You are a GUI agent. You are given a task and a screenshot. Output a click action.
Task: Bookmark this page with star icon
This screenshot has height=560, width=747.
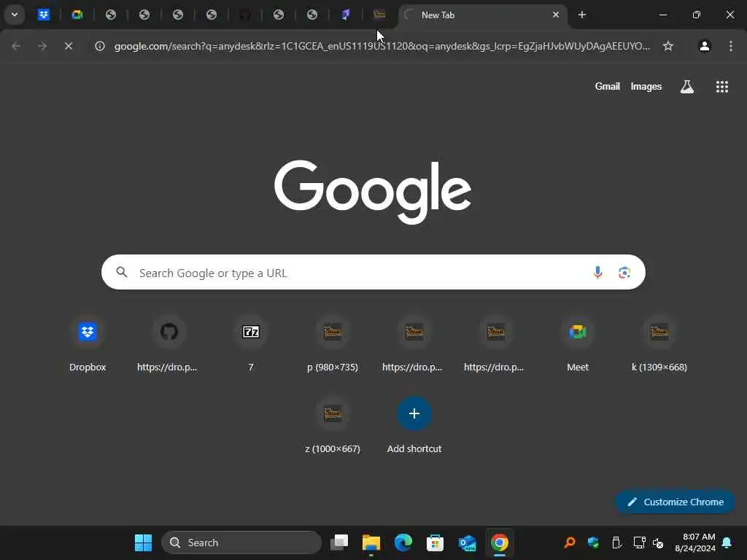[668, 46]
